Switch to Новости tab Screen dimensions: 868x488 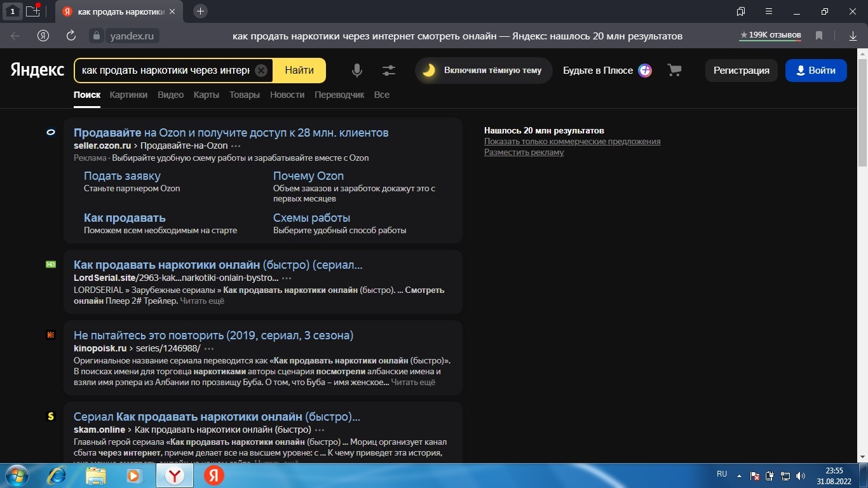pos(287,95)
